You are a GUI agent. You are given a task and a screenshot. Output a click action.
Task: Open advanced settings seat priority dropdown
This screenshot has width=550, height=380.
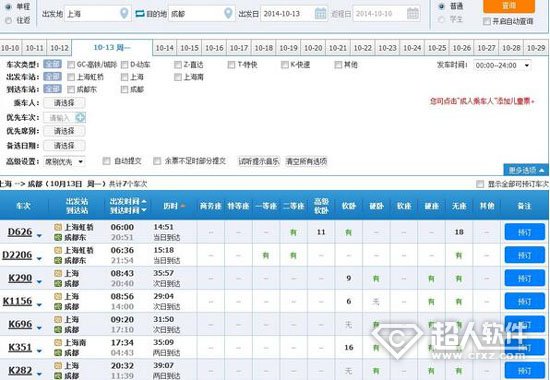pos(64,161)
